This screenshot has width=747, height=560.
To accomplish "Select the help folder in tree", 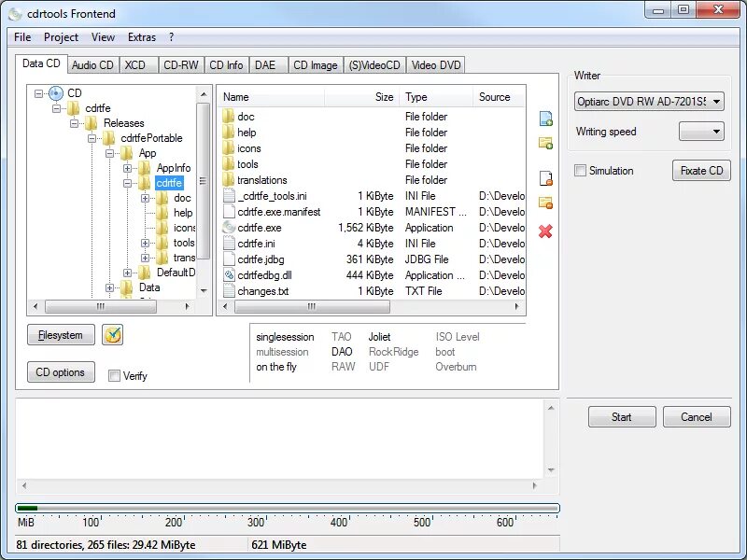I will (x=183, y=213).
